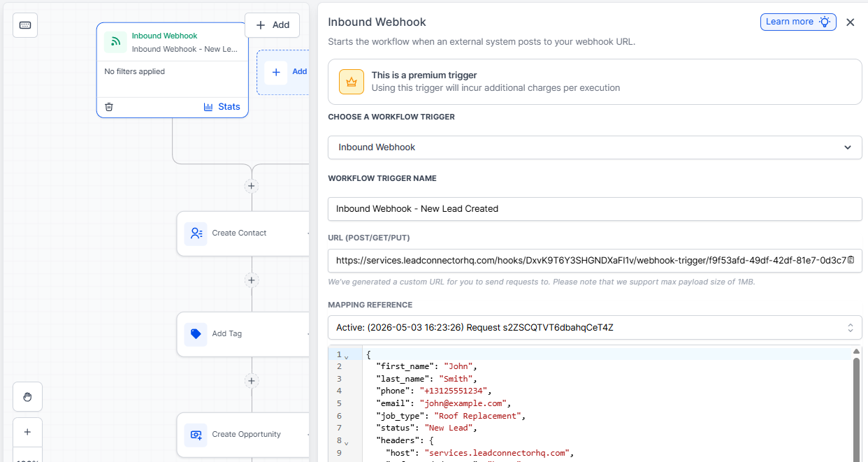The width and height of the screenshot is (868, 462).
Task: Click the "first_name" value "John"
Action: (459, 366)
